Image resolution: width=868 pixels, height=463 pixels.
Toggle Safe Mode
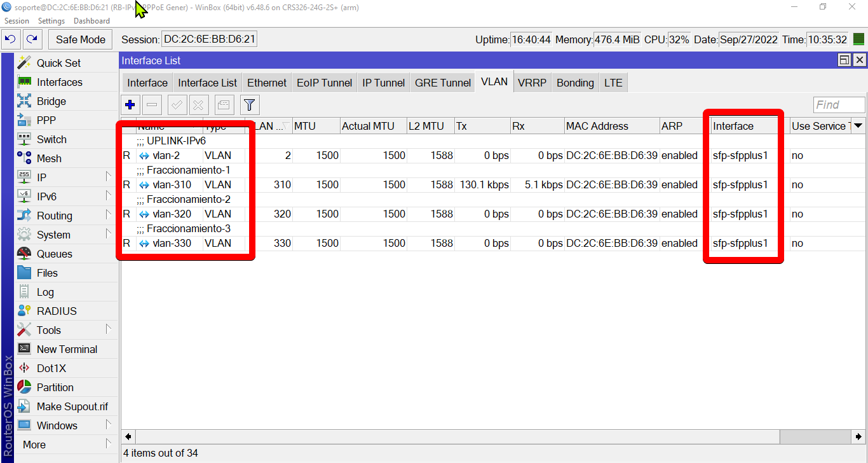[x=79, y=39]
